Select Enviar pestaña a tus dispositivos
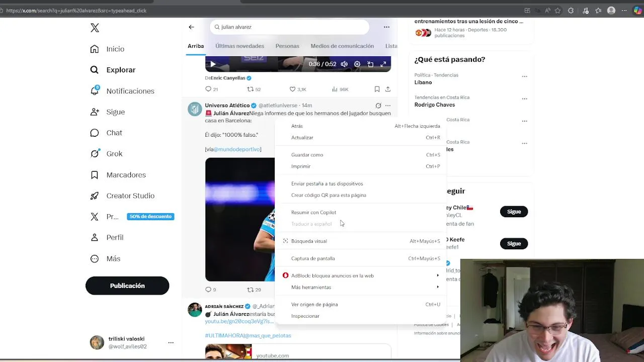 (x=361, y=184)
